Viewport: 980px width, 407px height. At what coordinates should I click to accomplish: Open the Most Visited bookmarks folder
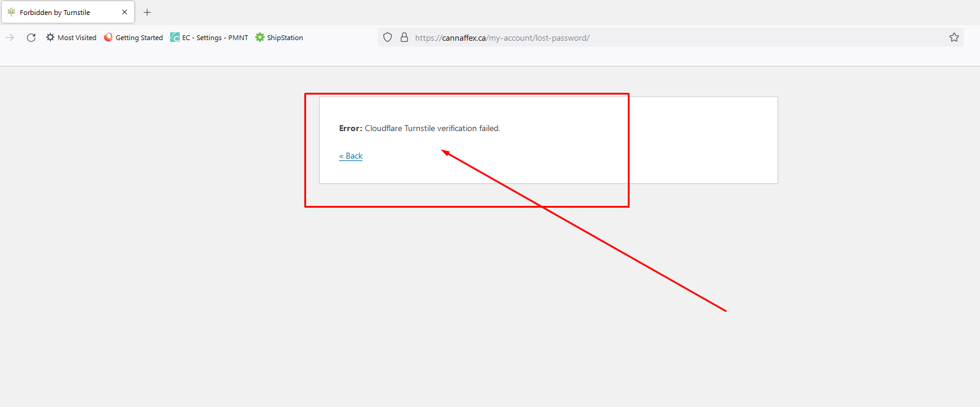coord(71,38)
